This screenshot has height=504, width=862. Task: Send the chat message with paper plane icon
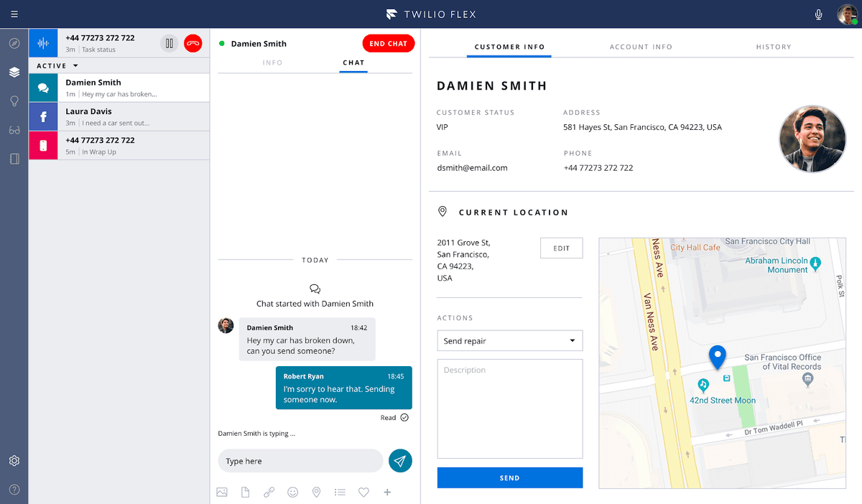(x=400, y=461)
